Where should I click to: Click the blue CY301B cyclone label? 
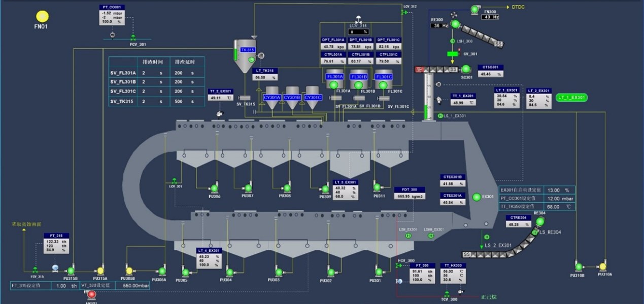click(292, 97)
